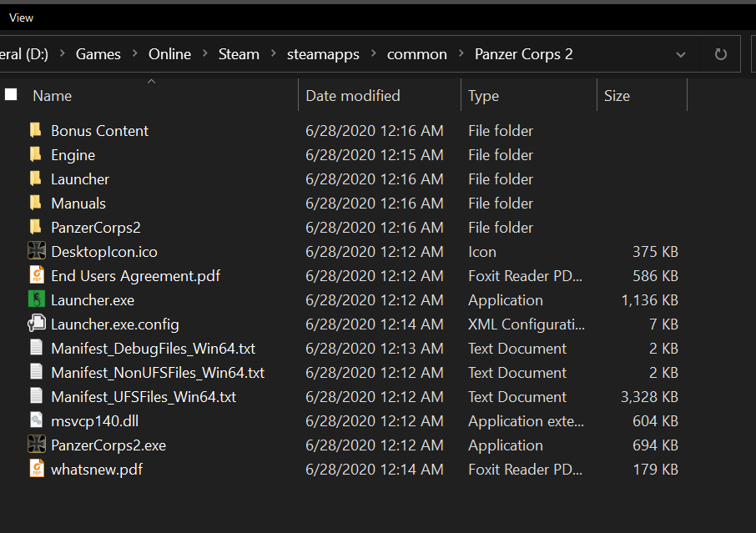The width and height of the screenshot is (756, 533).
Task: Navigate to steamapps in the breadcrumb
Action: point(323,54)
